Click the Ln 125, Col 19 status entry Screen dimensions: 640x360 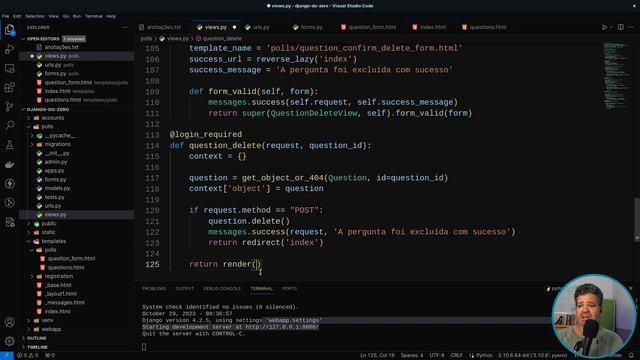click(377, 356)
